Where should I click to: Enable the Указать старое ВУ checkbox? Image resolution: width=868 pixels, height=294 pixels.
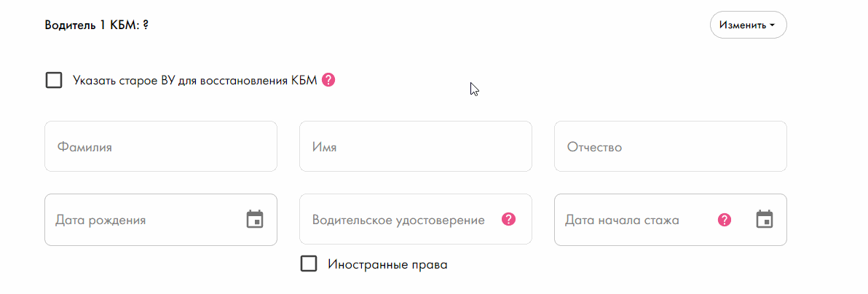point(54,81)
